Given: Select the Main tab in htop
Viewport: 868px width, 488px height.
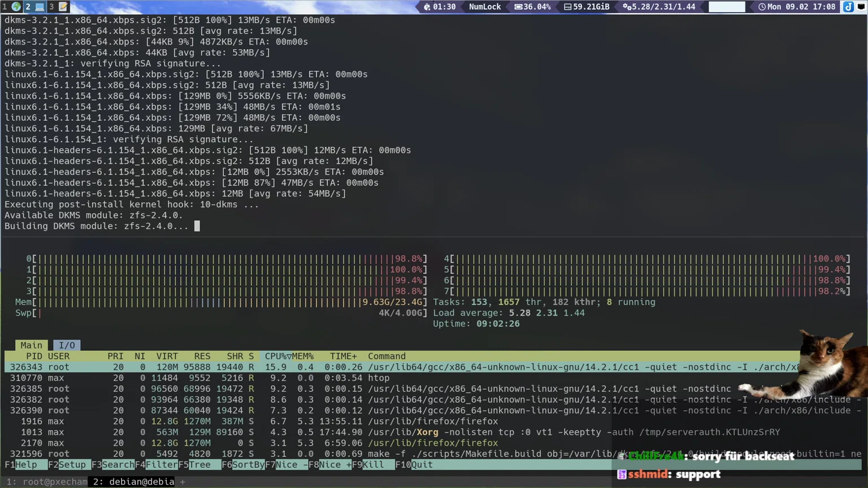Looking at the screenshot, I should (31, 345).
